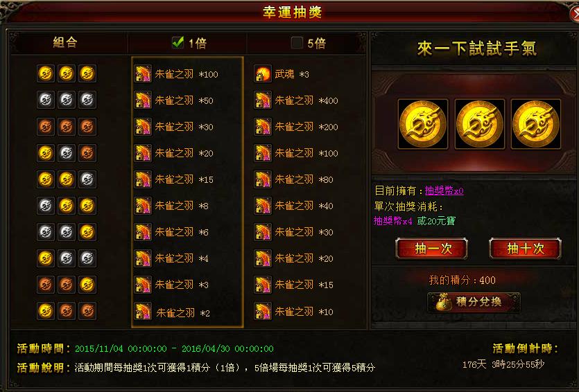The image size is (579, 392).
Task: Uncheck the 1倍 checkbox
Action: coord(178,42)
